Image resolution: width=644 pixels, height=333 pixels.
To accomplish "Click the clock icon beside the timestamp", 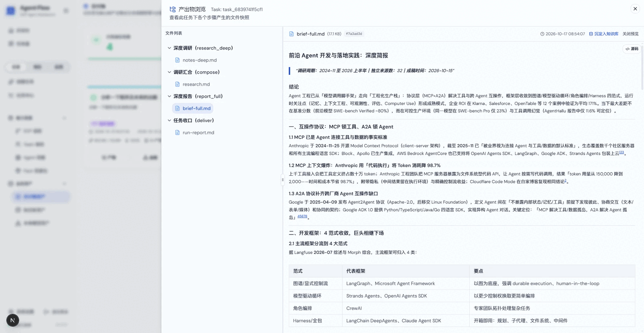I will tap(542, 34).
